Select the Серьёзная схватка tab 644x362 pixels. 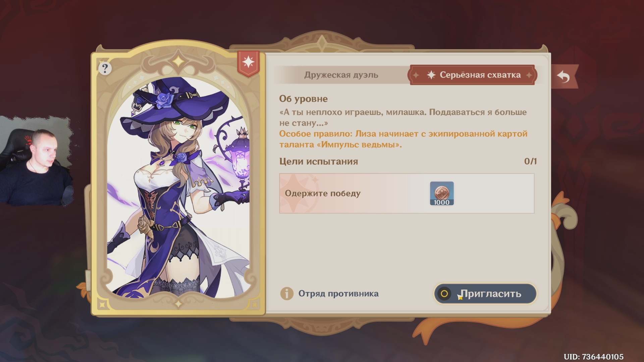(x=472, y=75)
